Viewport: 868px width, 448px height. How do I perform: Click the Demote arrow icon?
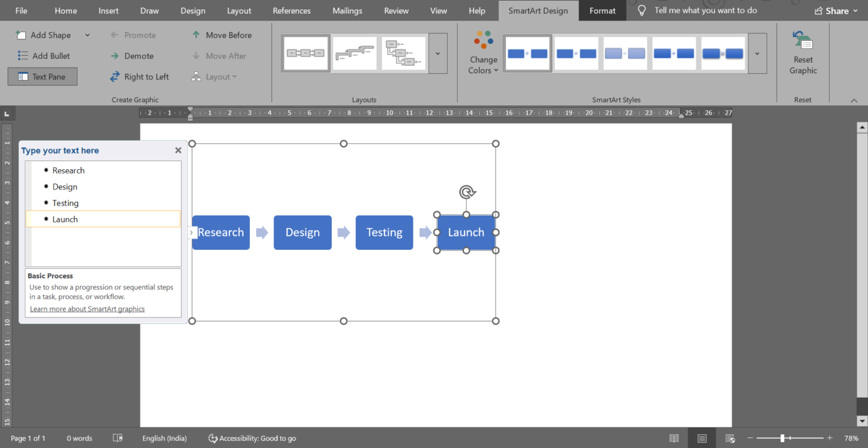point(116,55)
